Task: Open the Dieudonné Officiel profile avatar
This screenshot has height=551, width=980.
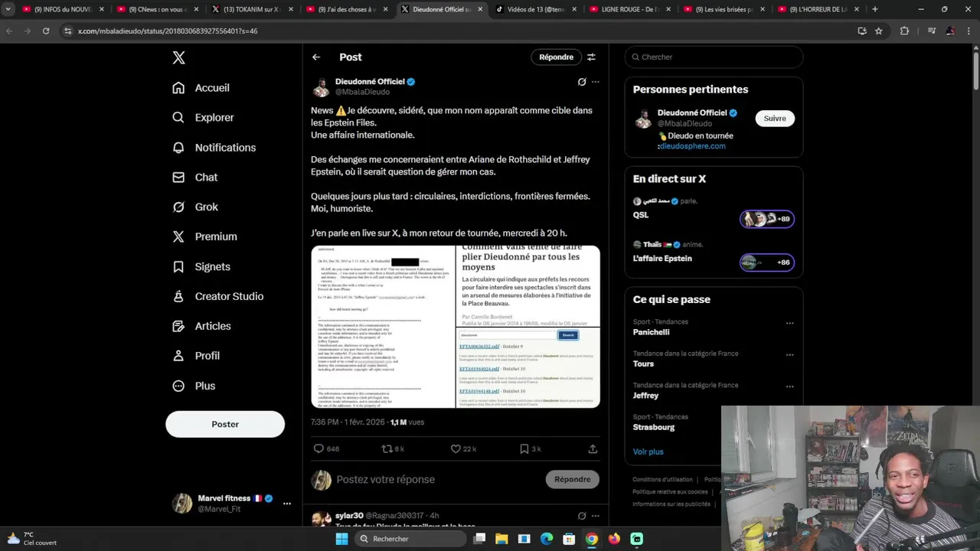Action: click(321, 87)
